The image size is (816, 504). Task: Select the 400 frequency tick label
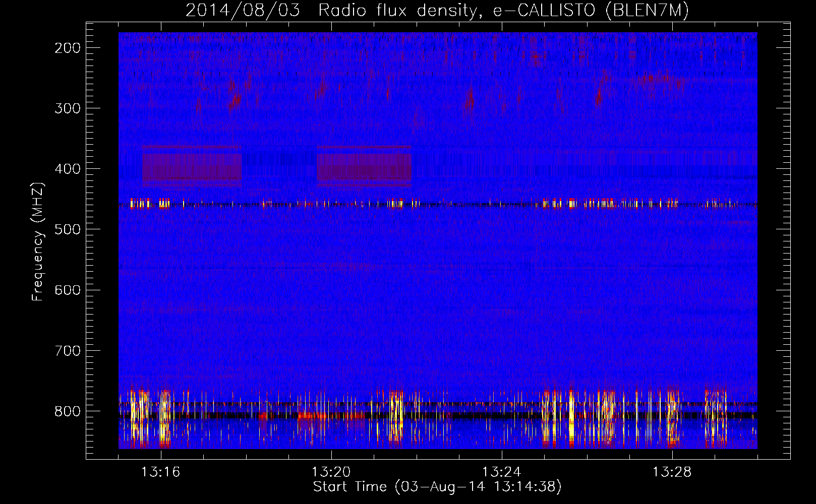tap(68, 169)
